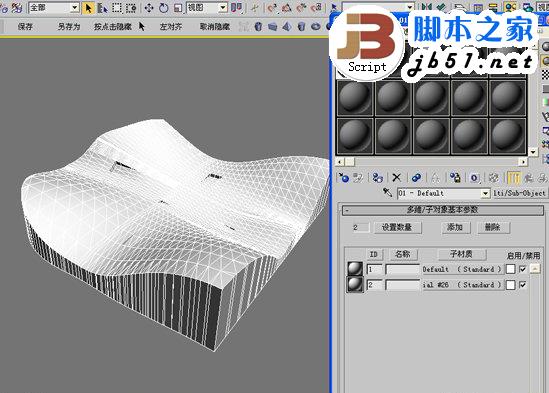The image size is (549, 393).
Task: Pick the Rectangular Selection Region tool
Action: click(x=117, y=8)
